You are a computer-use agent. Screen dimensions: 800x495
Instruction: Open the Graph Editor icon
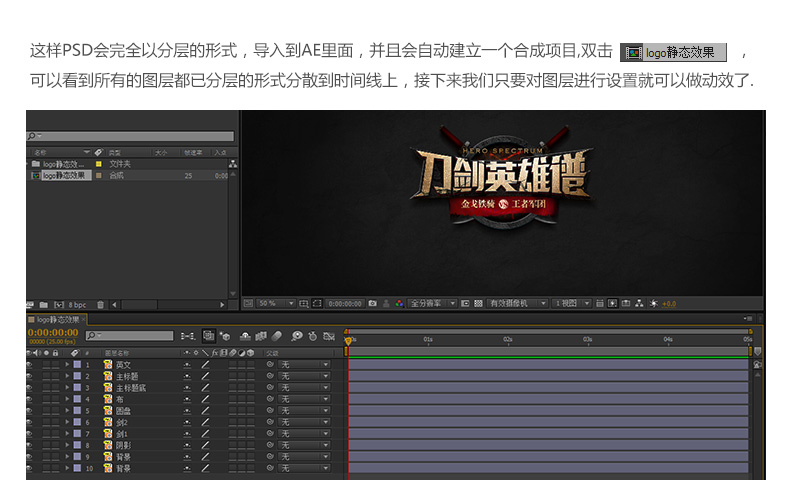pos(329,336)
